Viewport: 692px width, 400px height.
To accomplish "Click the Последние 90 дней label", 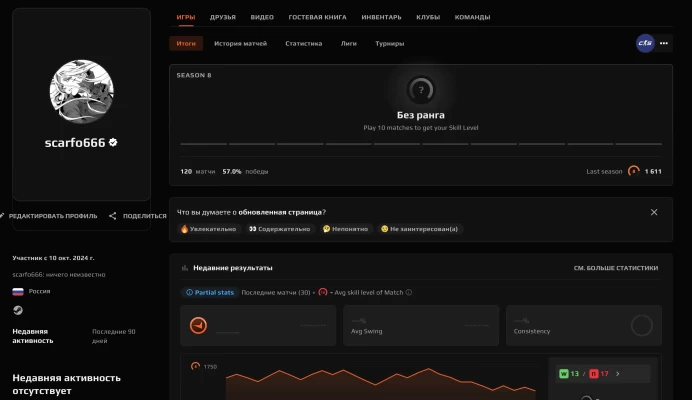I will [113, 336].
